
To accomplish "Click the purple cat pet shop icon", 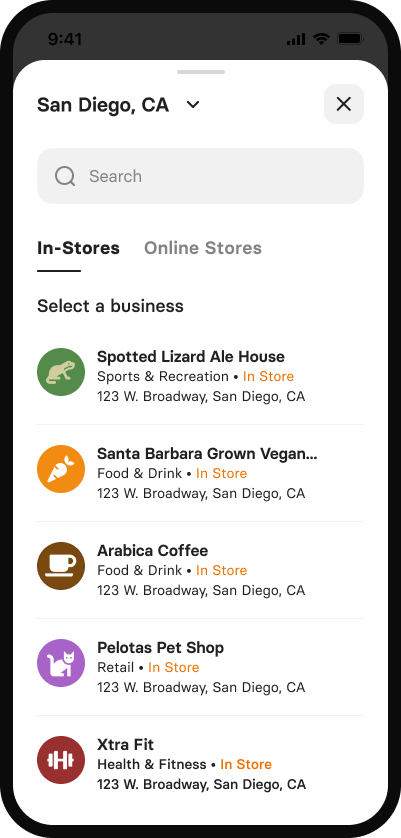I will point(61,663).
